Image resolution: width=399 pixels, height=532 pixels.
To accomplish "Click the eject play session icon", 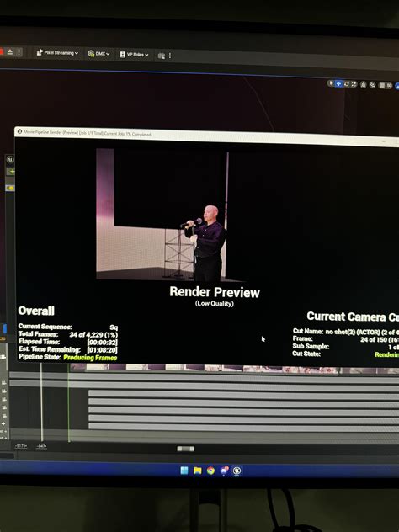I will [x=10, y=51].
